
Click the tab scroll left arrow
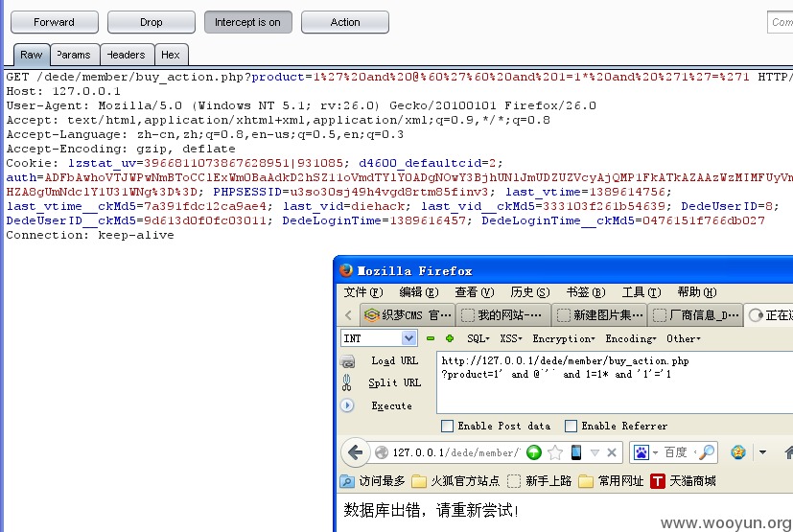(x=348, y=315)
